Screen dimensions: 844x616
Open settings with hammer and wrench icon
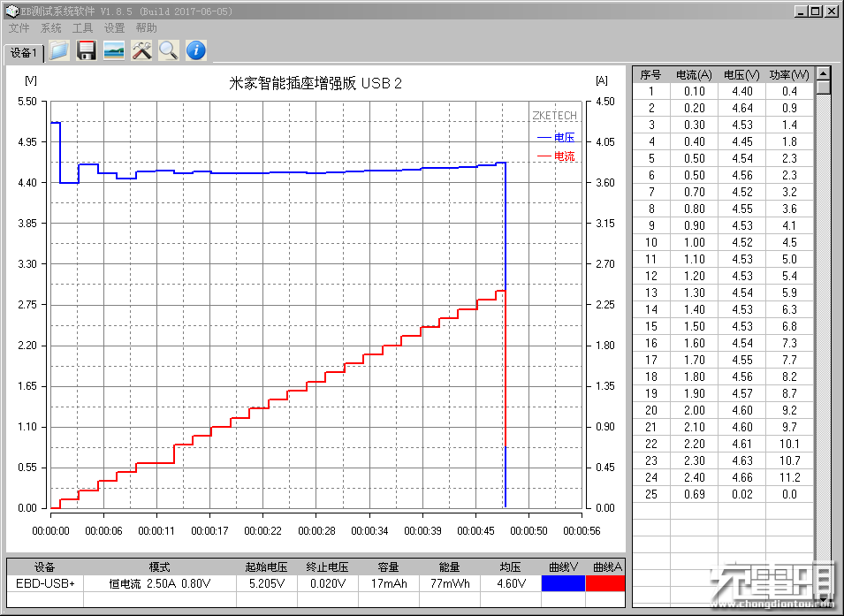tap(141, 50)
